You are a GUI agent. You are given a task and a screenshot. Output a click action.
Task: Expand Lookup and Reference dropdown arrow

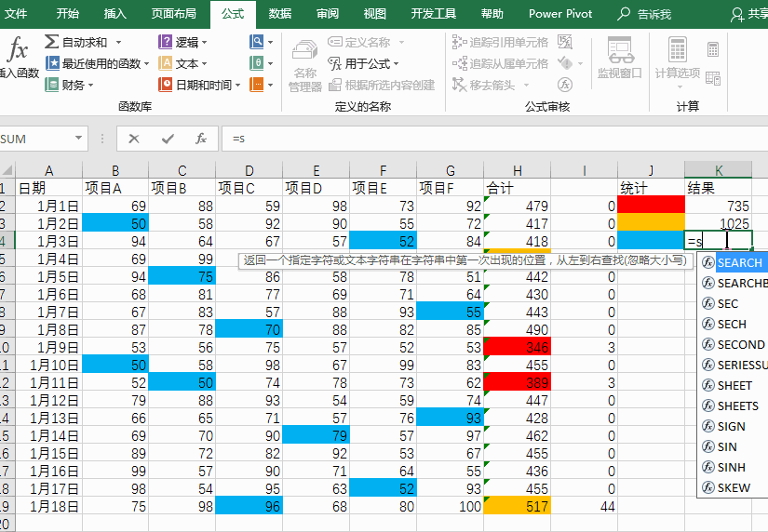270,42
